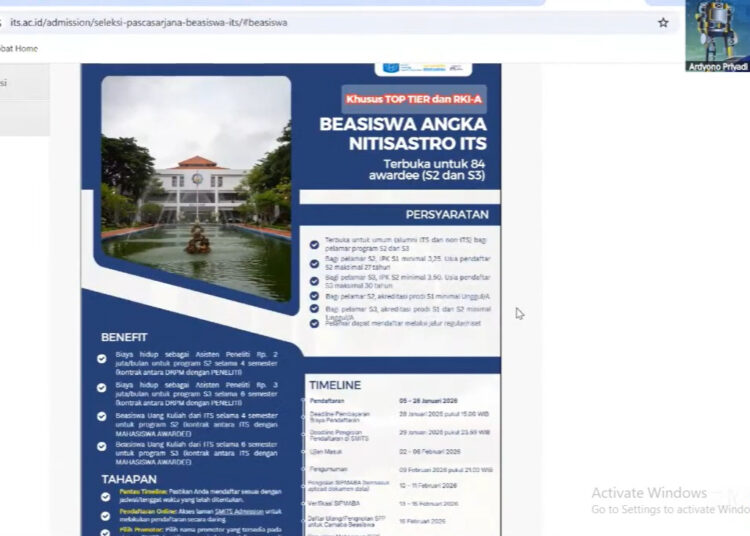
Task: Click checkmark beside Rp. 3 juta/bulan benefit
Action: 101,388
